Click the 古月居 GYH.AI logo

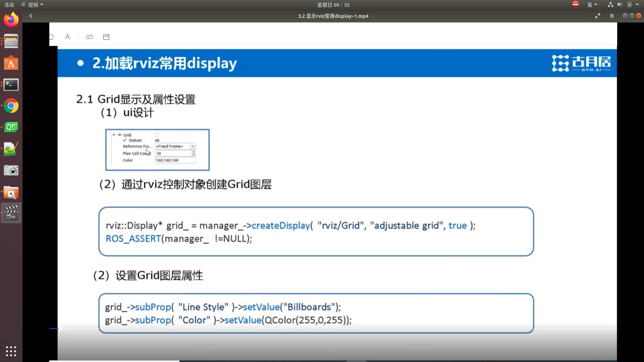(x=581, y=63)
